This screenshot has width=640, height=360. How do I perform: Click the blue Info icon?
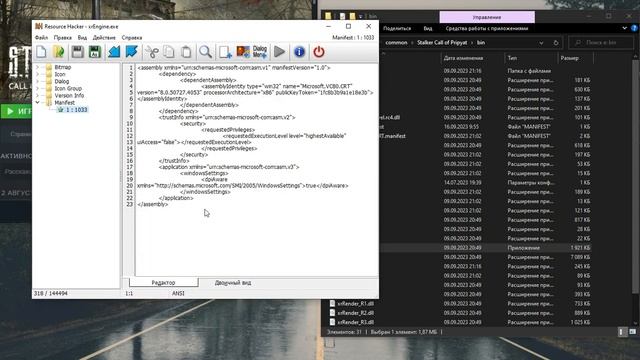[299, 52]
